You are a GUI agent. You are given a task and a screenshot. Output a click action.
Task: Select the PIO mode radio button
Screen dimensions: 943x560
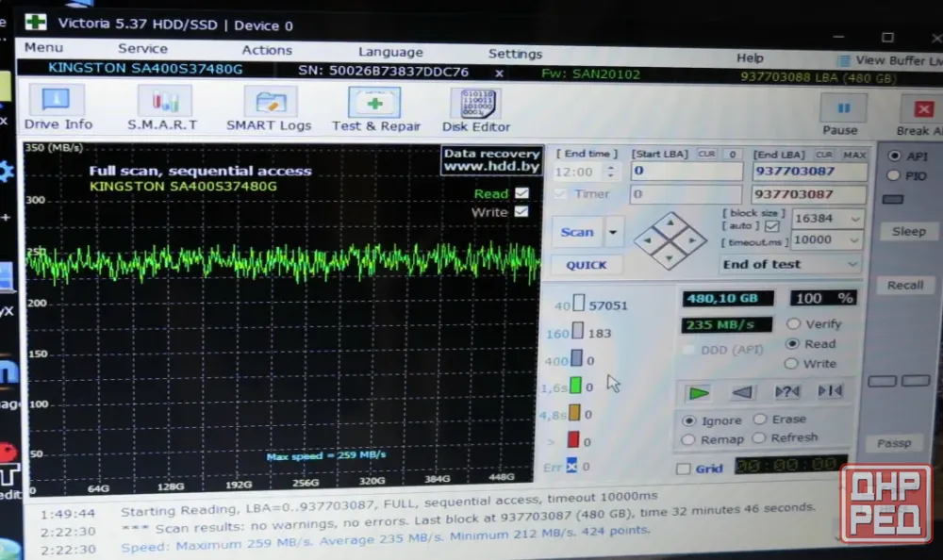pyautogui.click(x=893, y=175)
